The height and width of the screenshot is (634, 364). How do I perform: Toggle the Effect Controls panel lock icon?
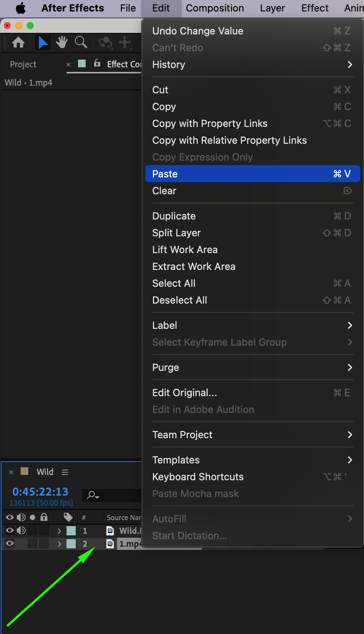[x=97, y=63]
